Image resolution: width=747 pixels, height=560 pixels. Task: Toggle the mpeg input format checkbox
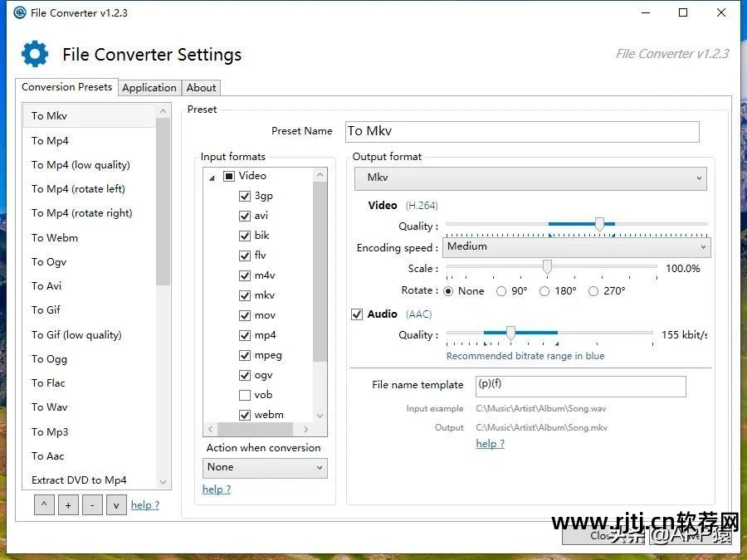245,355
